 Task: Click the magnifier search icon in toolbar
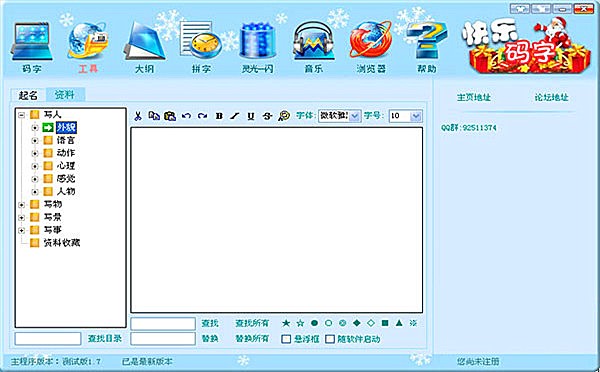284,116
